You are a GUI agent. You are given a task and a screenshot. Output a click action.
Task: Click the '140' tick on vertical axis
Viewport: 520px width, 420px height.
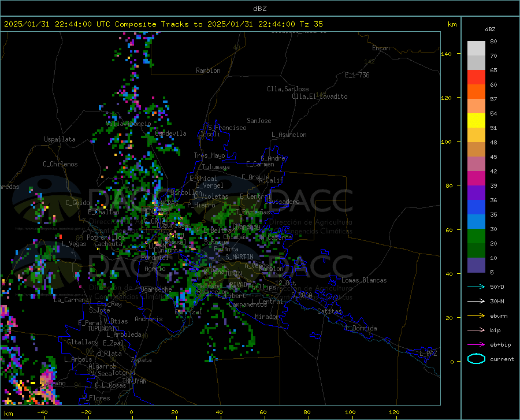446,54
